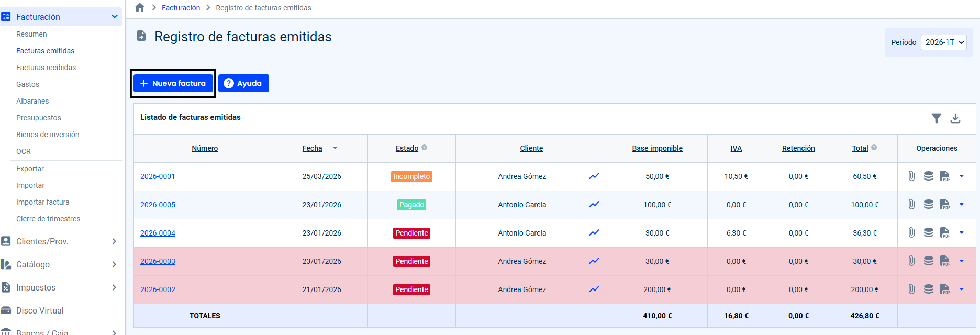Click the Nueva factura button
The width and height of the screenshot is (980, 335).
[173, 83]
